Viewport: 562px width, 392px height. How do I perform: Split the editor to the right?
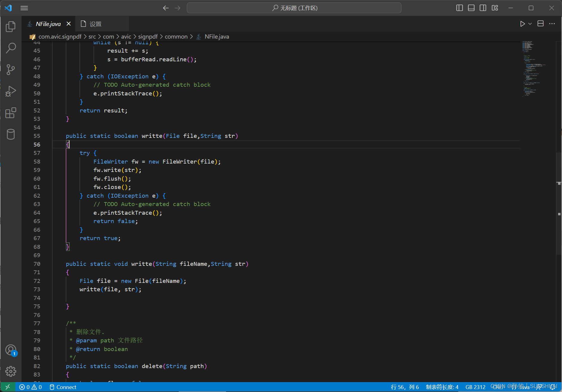[540, 24]
